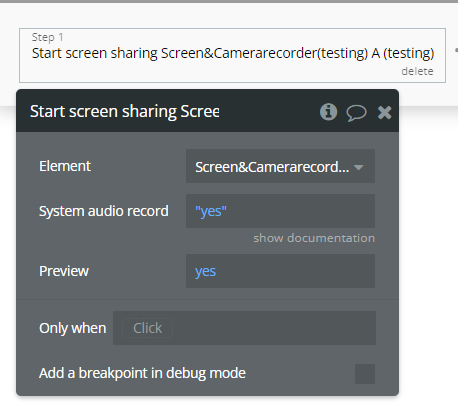This screenshot has height=404, width=458.
Task: Click the 'Step 1' label text
Action: pyautogui.click(x=47, y=37)
